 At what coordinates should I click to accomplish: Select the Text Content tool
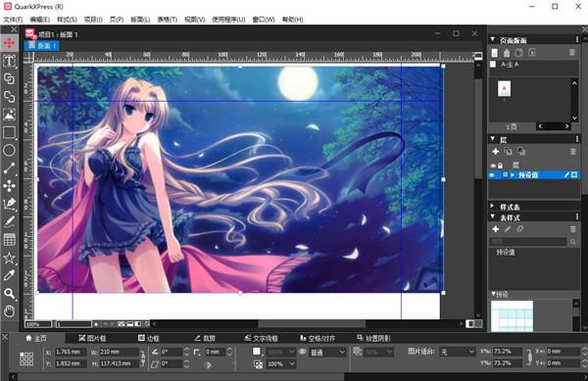click(9, 61)
